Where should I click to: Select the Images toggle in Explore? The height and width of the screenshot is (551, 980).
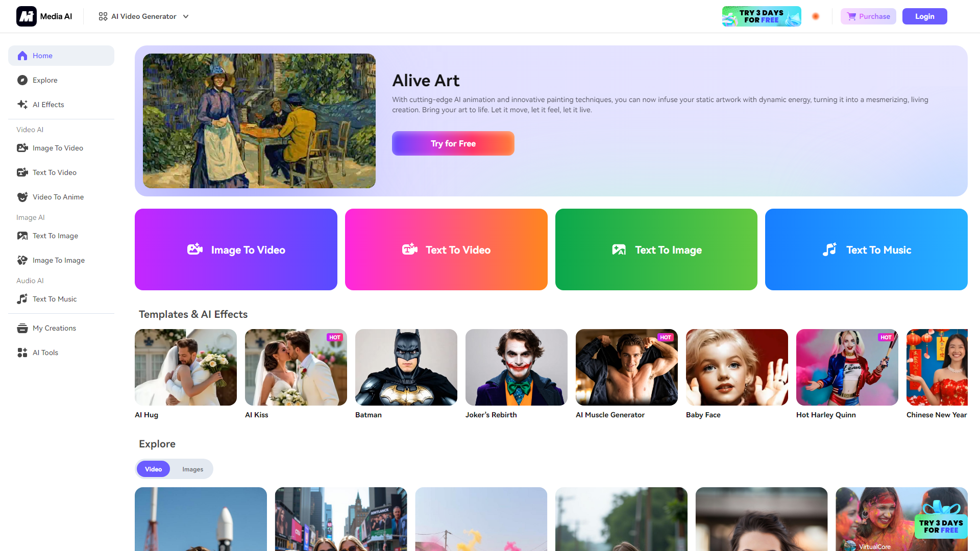[192, 469]
